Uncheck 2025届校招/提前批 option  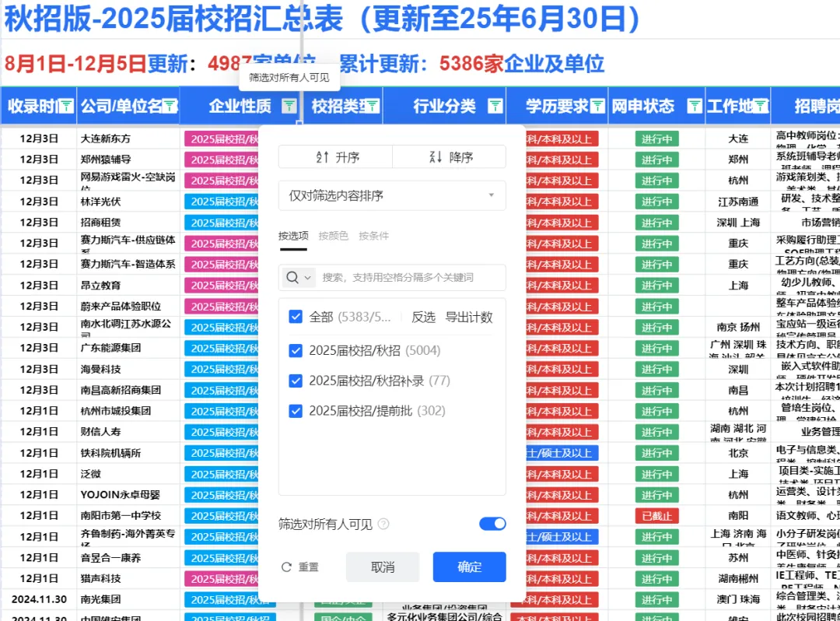[x=296, y=411]
